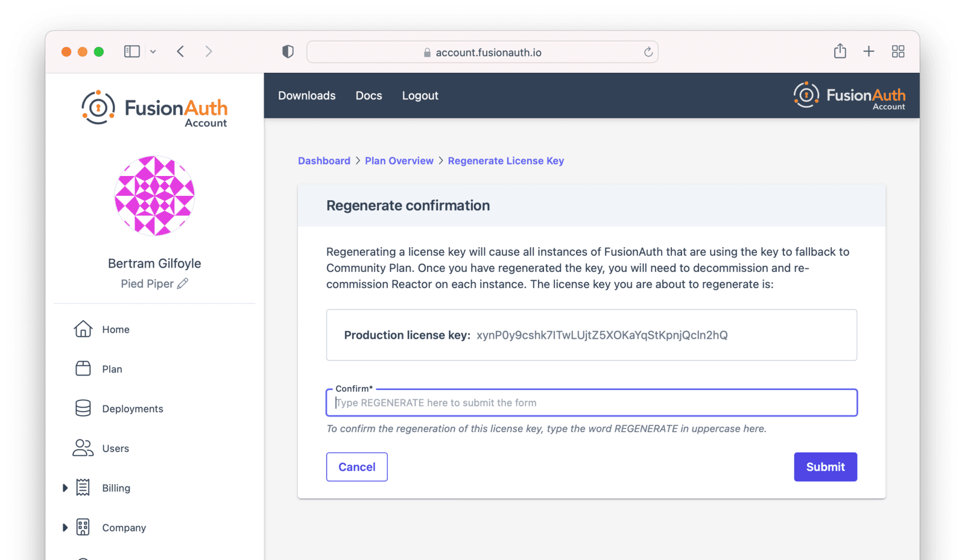This screenshot has height=560, width=965.
Task: Edit Pied Piper using the pencil icon
Action: coord(183,283)
